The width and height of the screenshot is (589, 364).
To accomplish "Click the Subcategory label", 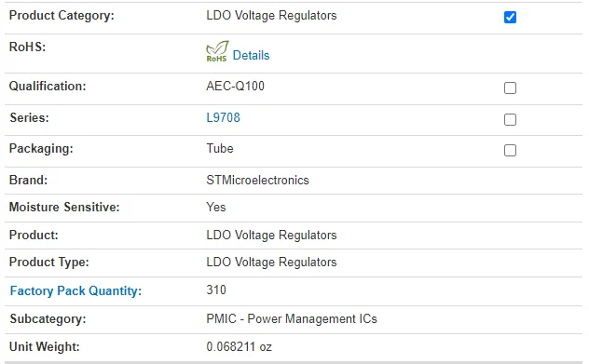I will point(48,318).
